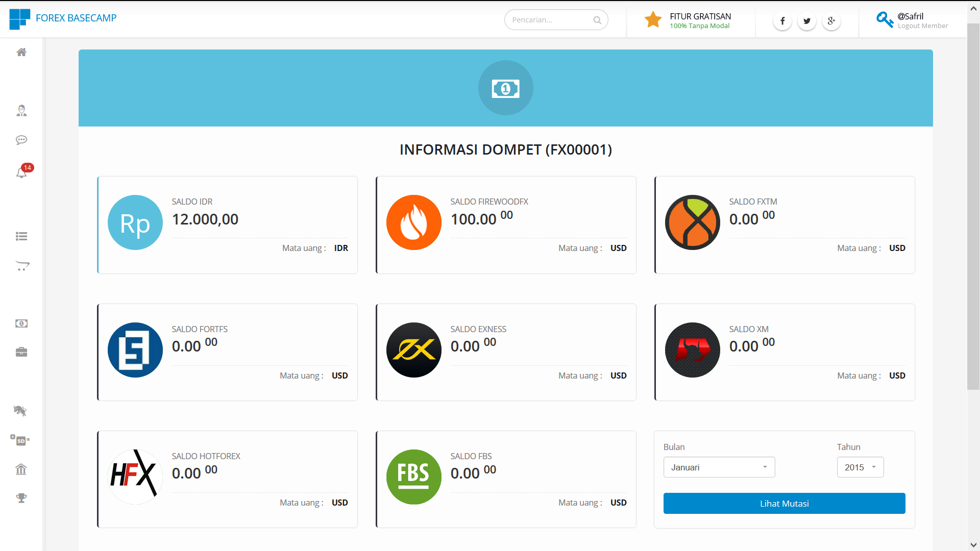This screenshot has width=980, height=551.
Task: Click the Logout Member link
Action: pyautogui.click(x=923, y=26)
